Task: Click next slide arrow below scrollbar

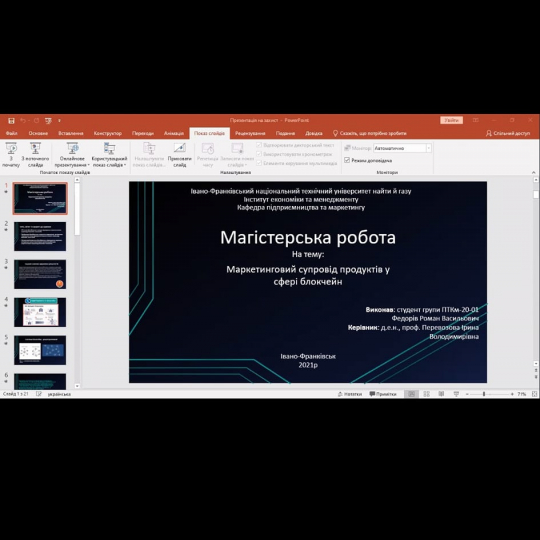Action: click(x=536, y=377)
